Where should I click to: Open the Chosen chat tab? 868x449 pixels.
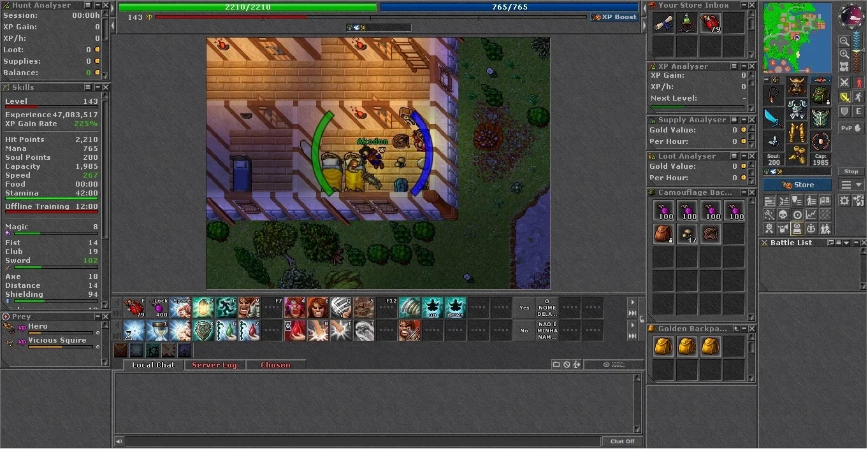click(275, 365)
